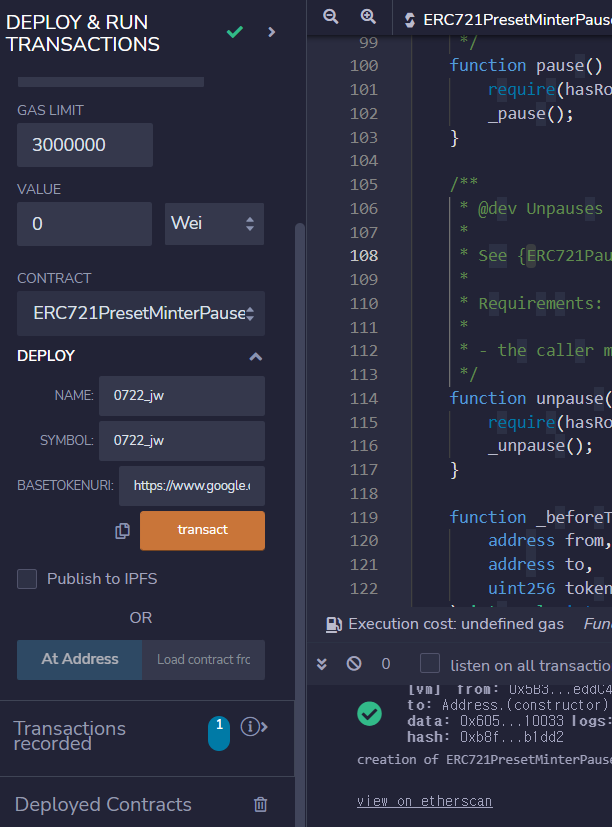Click the Execution cost: undefined gas text
Viewport: 612px width, 827px height.
(456, 624)
